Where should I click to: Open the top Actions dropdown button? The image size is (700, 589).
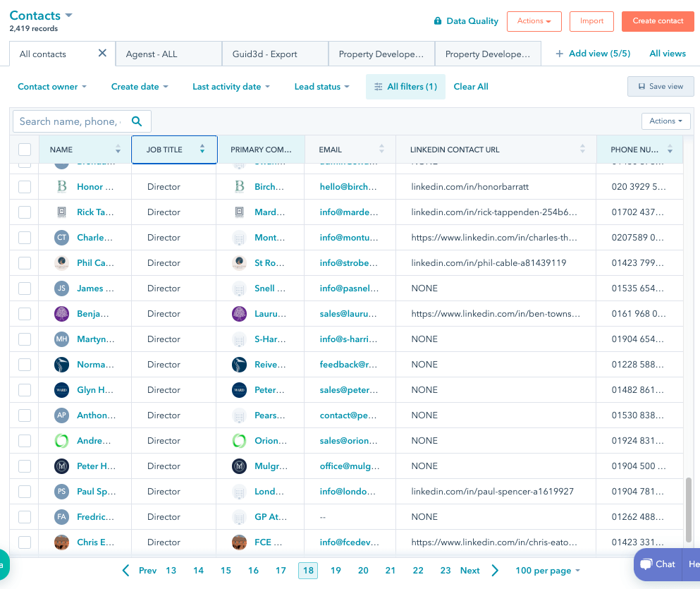coord(534,21)
